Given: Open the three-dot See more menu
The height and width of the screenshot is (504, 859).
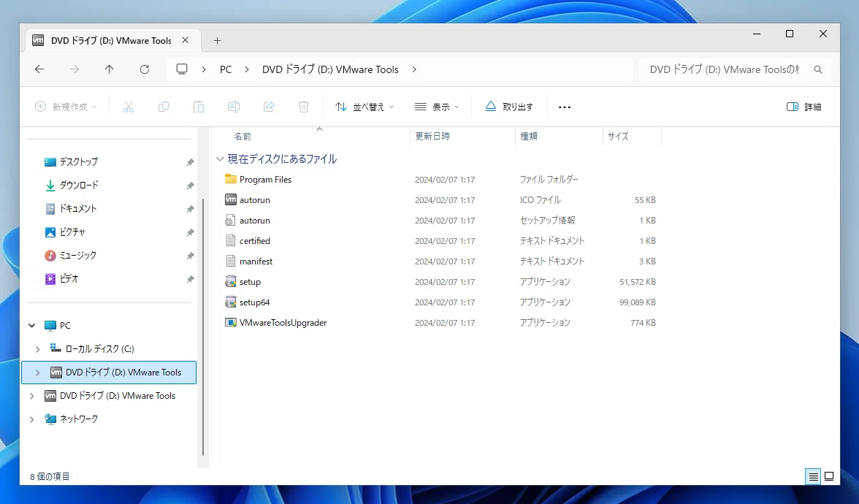Looking at the screenshot, I should [x=564, y=107].
